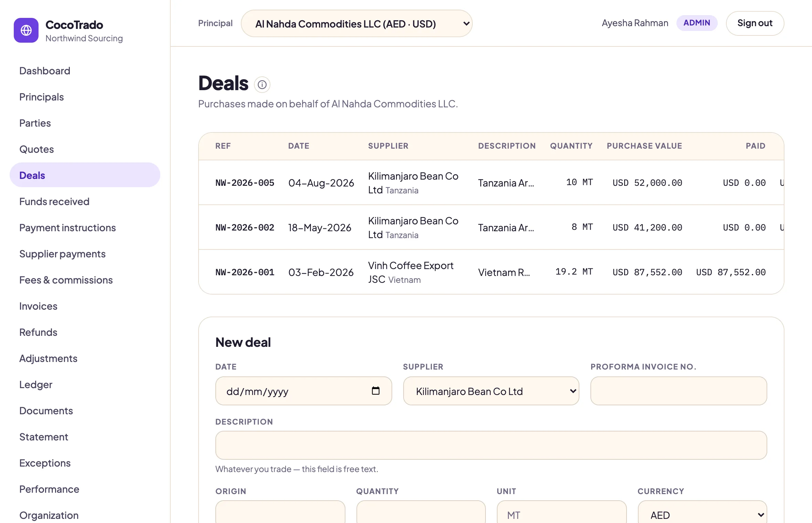Click the Purchase Value column header
Viewport: 812px width, 523px height.
pyautogui.click(x=644, y=146)
